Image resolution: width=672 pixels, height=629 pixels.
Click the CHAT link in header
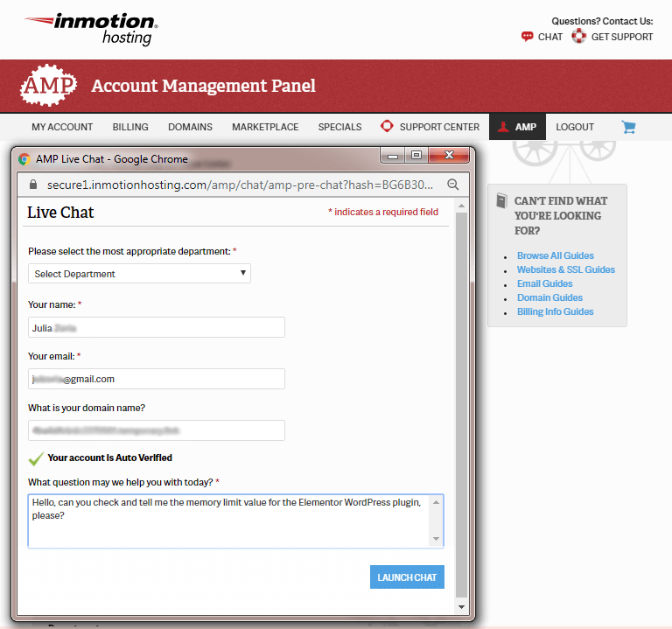pyautogui.click(x=550, y=37)
